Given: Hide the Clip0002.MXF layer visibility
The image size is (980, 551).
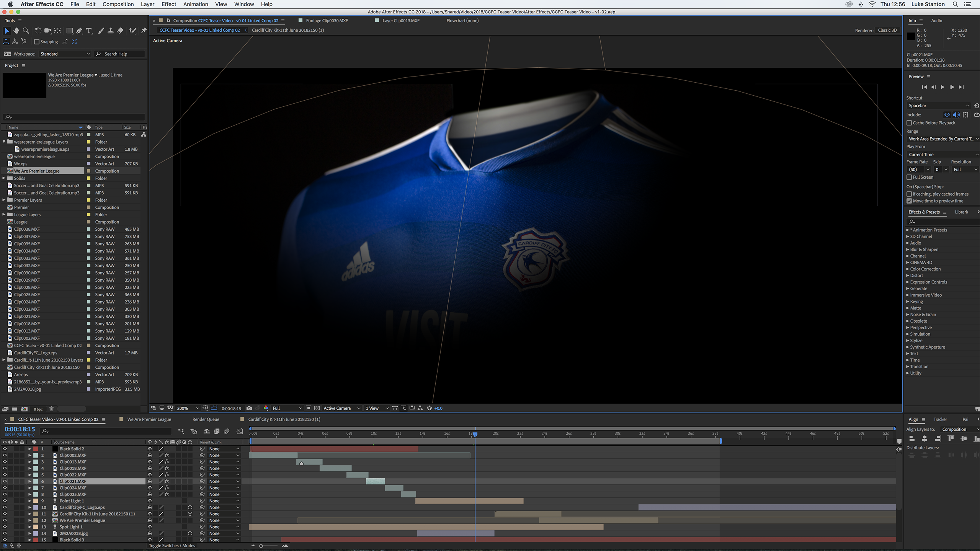Looking at the screenshot, I should point(5,455).
